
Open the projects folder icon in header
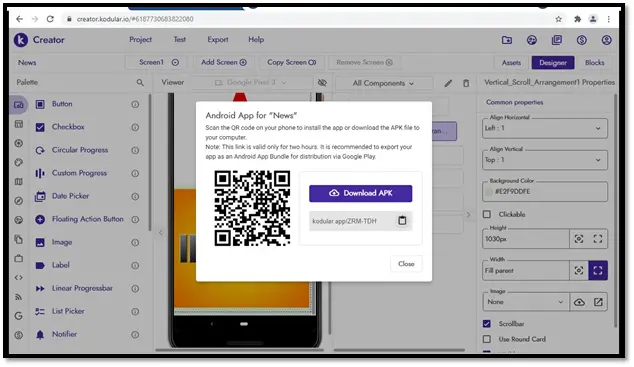click(507, 40)
